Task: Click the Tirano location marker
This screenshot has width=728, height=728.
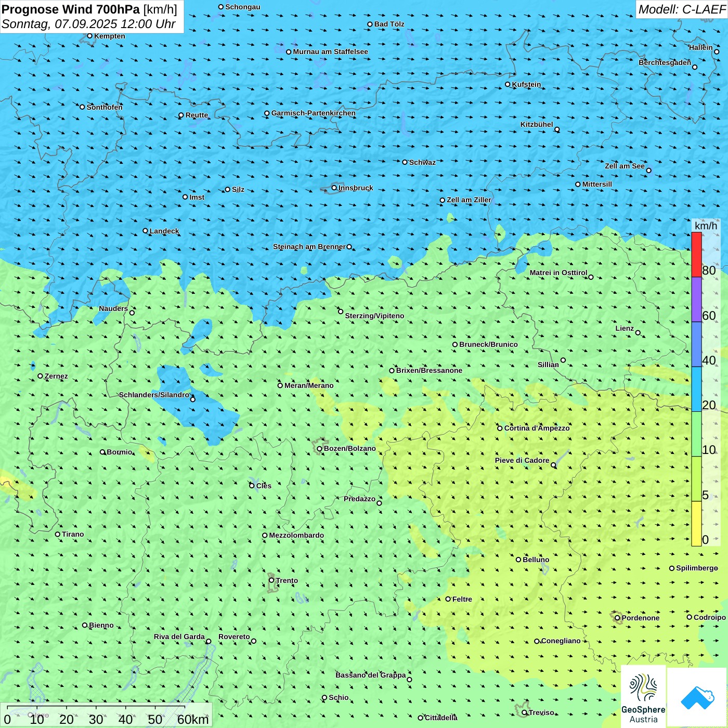Action: pyautogui.click(x=58, y=534)
